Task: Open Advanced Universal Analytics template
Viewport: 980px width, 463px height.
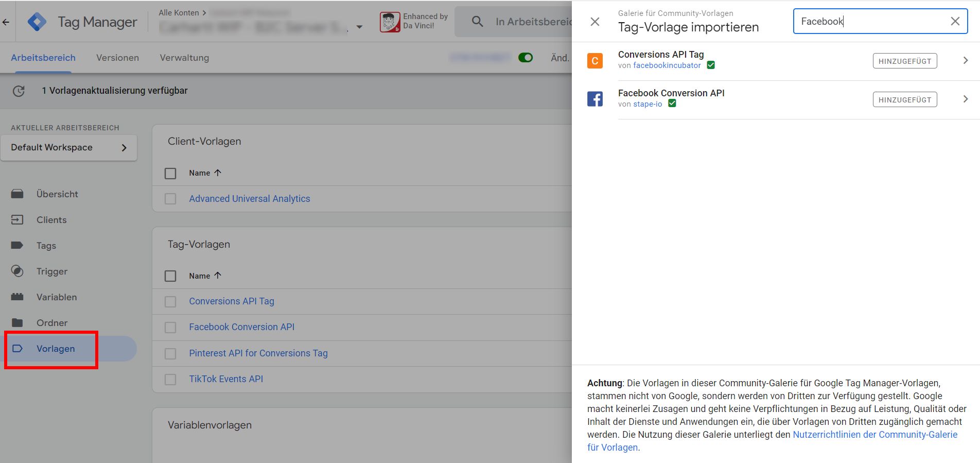Action: (250, 199)
